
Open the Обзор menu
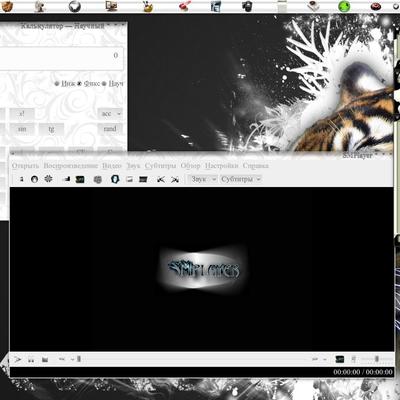[190, 166]
